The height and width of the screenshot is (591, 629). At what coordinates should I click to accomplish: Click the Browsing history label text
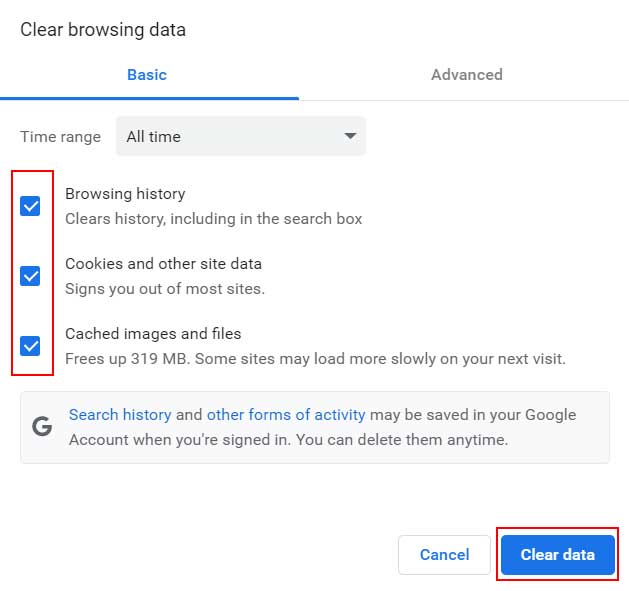[x=125, y=194]
